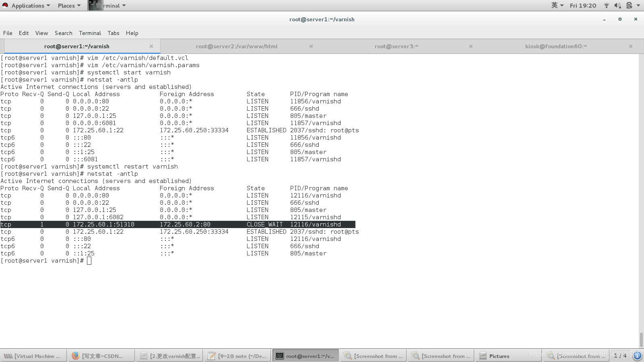Activate the CSDN article window in taskbar

tap(101, 356)
